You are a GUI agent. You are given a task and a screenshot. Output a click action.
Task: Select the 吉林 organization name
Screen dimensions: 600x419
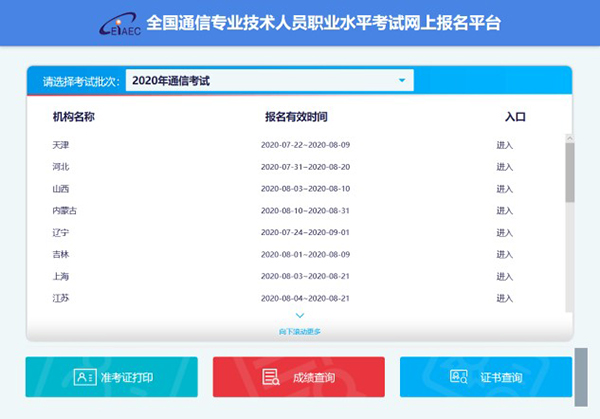(x=61, y=254)
